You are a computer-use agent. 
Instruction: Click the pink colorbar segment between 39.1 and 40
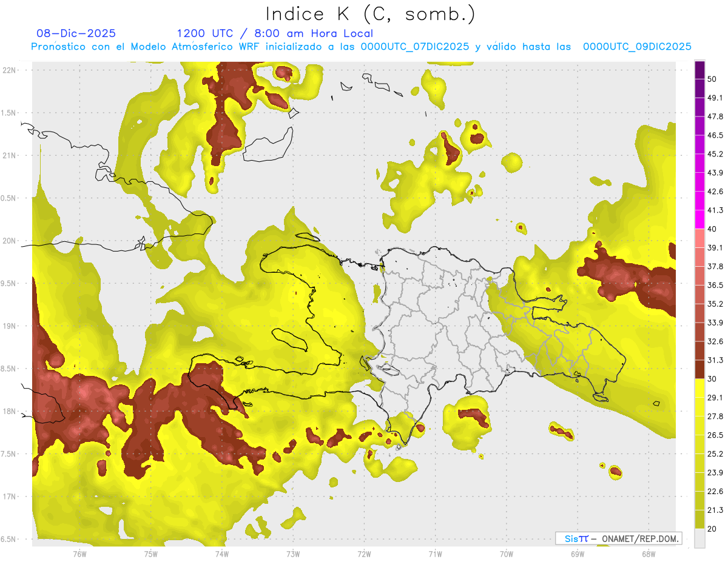[x=699, y=238]
